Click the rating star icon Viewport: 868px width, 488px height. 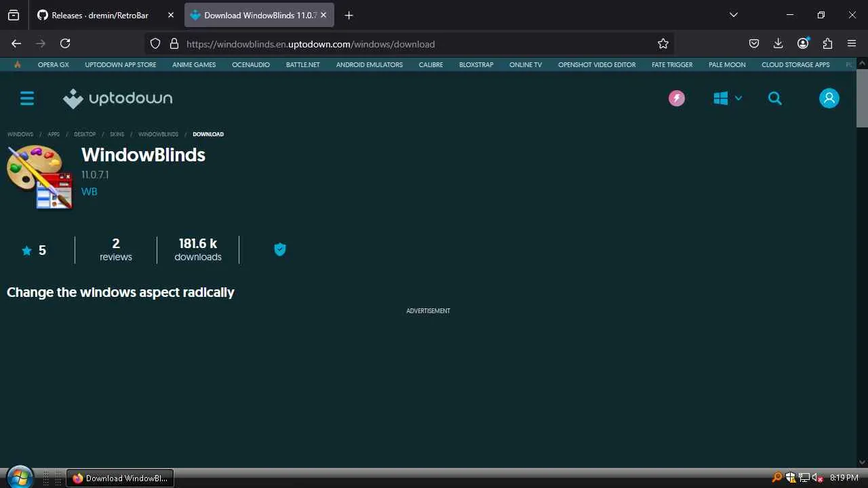pos(26,251)
